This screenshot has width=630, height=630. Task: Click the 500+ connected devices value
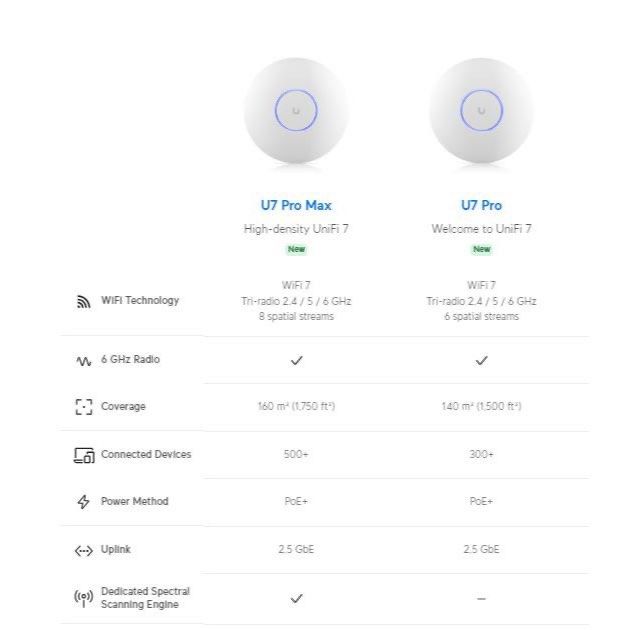coord(296,454)
